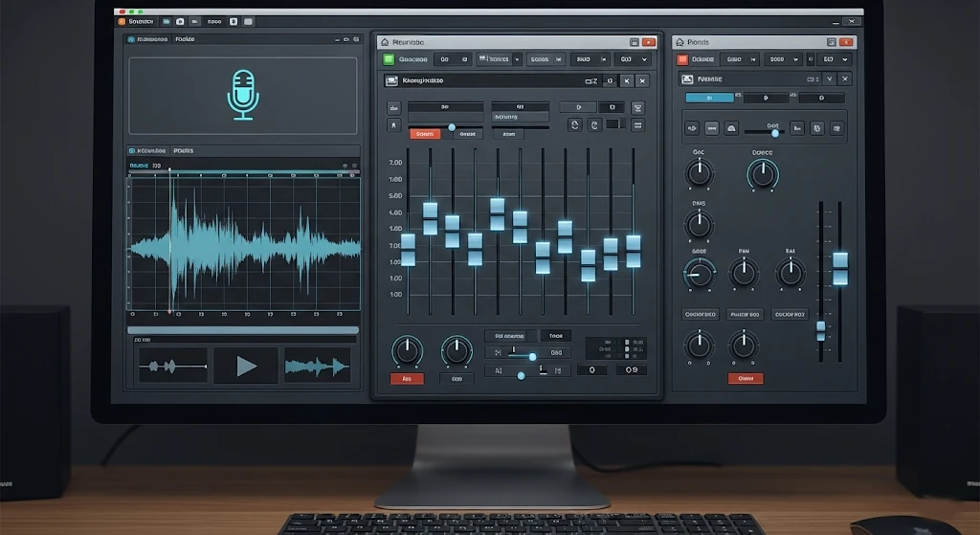Image resolution: width=980 pixels, height=535 pixels.
Task: Click the bar-chart icon right of the toolbar slider
Action: 797,128
